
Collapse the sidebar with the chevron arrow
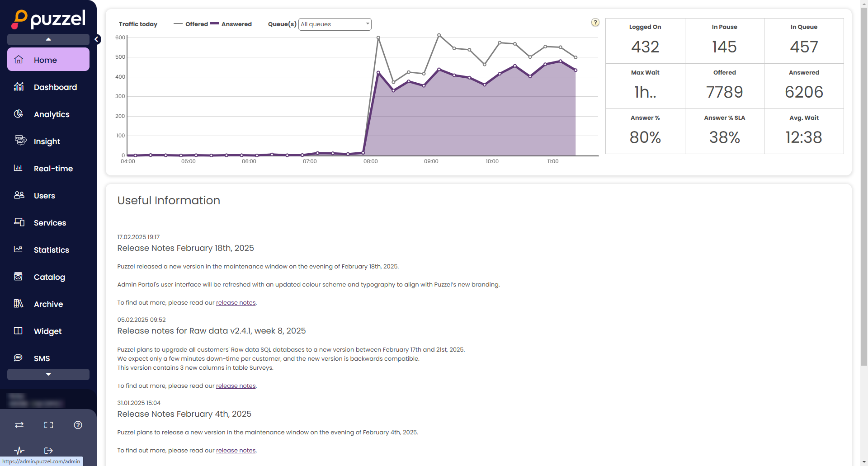pyautogui.click(x=97, y=39)
